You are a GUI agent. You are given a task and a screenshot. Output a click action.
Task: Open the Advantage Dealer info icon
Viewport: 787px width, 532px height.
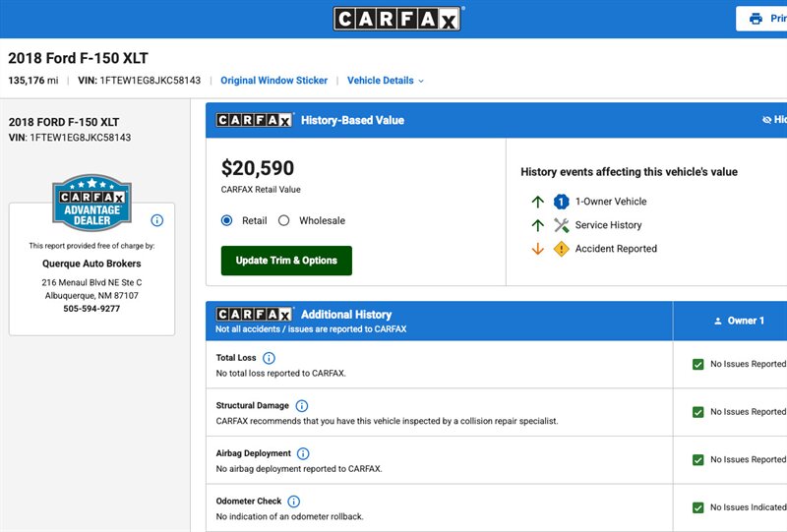[157, 220]
